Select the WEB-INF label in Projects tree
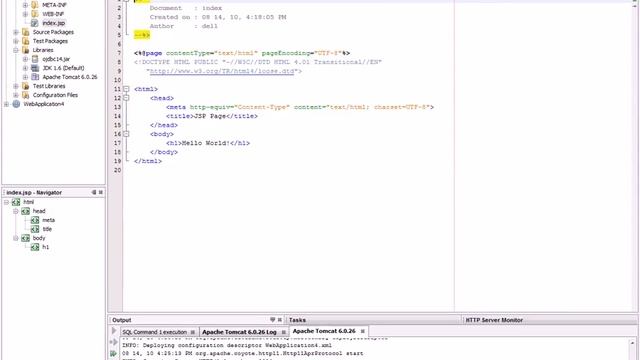 (53, 14)
